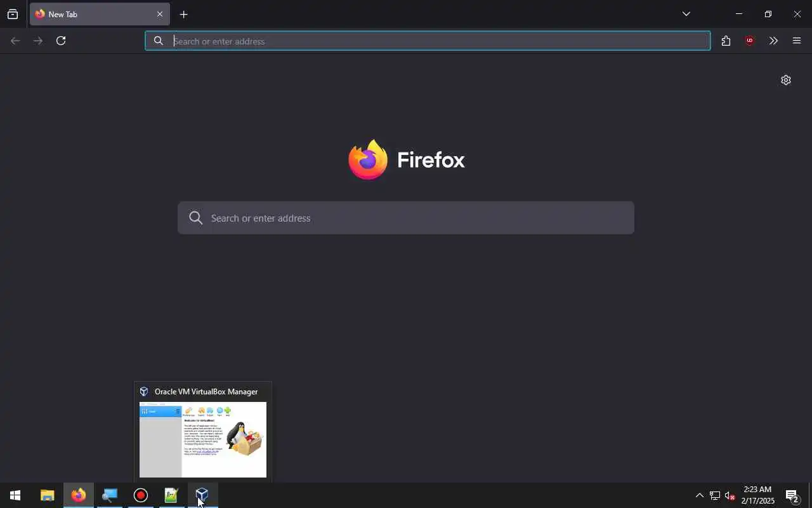
Task: Close the New Tab tab
Action: 160,14
